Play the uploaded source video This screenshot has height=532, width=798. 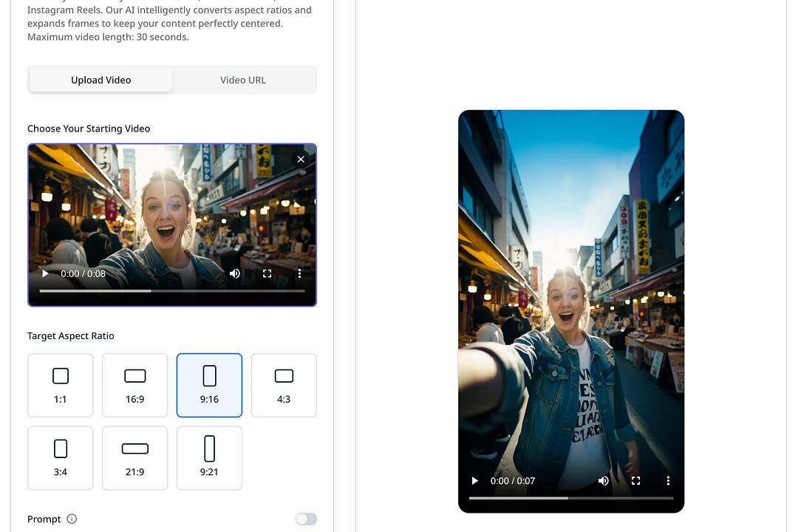click(45, 273)
